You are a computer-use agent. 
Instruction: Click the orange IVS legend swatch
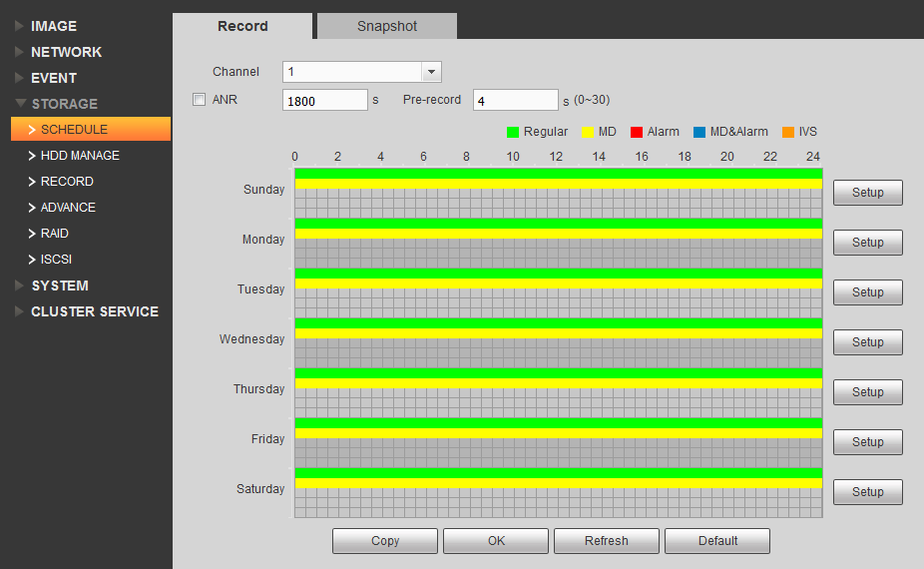[788, 132]
